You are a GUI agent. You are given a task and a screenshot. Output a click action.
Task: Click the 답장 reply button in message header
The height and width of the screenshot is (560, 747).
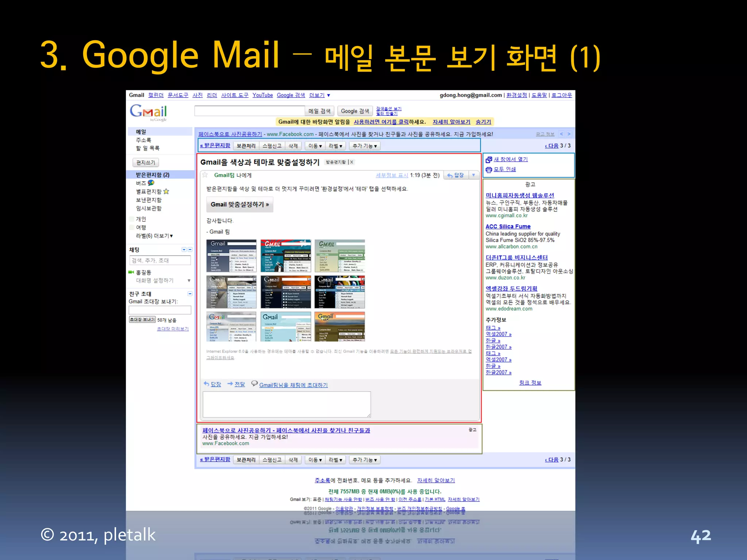pyautogui.click(x=456, y=175)
